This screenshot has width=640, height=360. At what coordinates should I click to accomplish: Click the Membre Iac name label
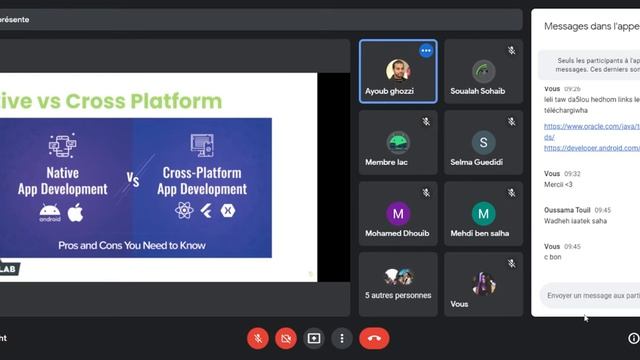point(386,162)
